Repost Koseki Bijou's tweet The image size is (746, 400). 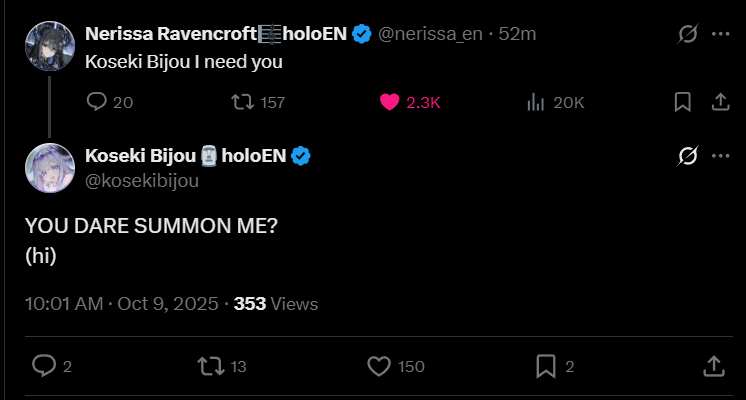pos(210,366)
